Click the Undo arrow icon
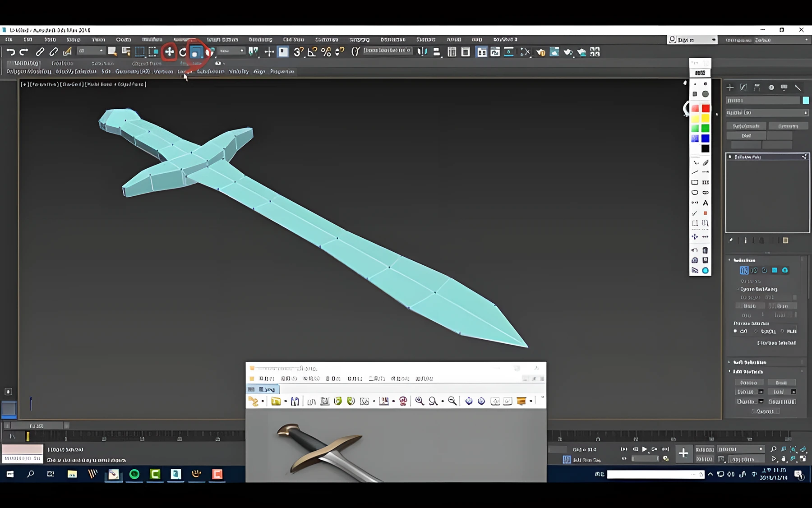 click(11, 52)
